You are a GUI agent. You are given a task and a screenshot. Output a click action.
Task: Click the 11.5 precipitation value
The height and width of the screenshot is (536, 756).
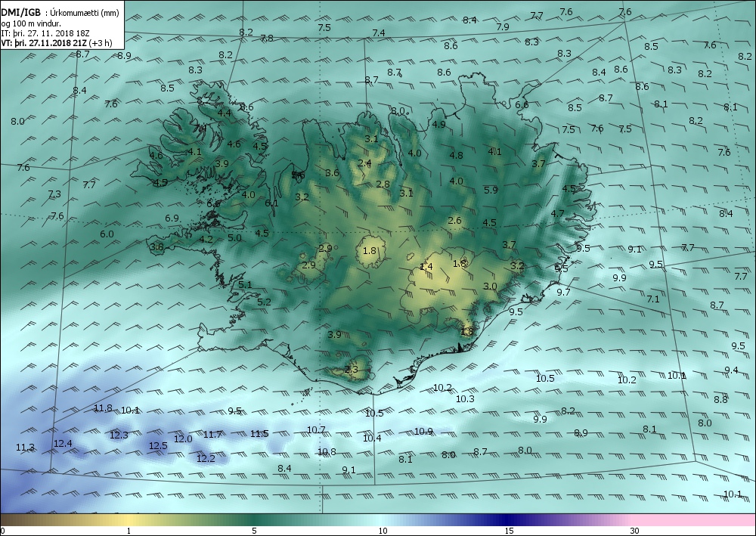259,434
